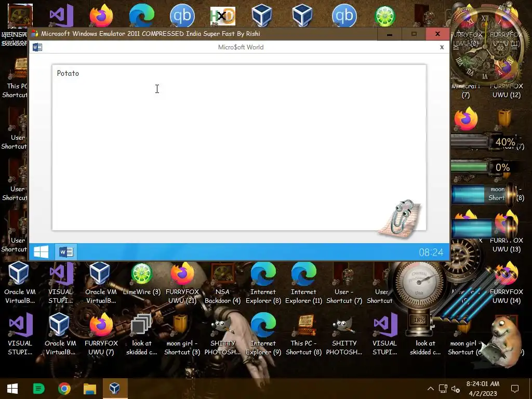Close the Micro$oft World document window
The image size is (532, 399).
click(x=442, y=47)
